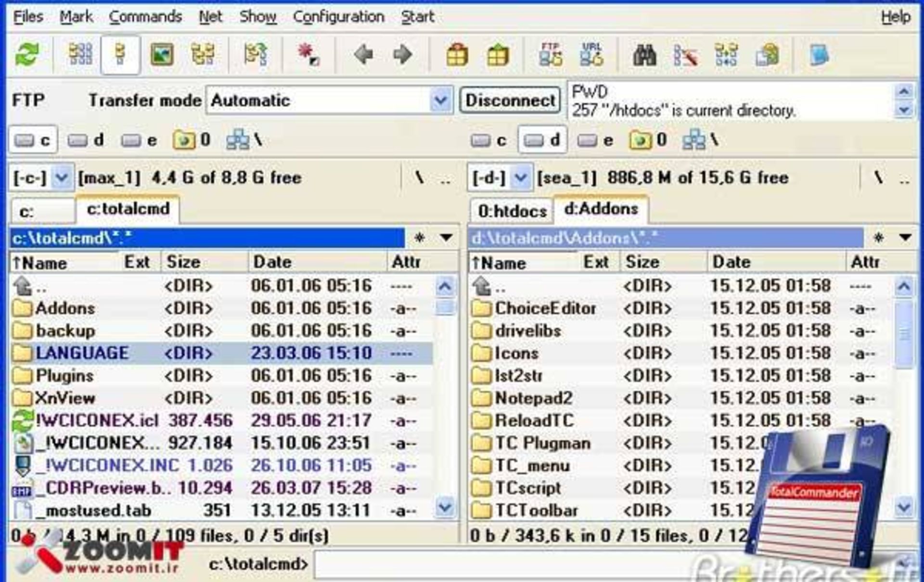Open the Configuration menu
The height and width of the screenshot is (582, 924).
click(x=338, y=17)
